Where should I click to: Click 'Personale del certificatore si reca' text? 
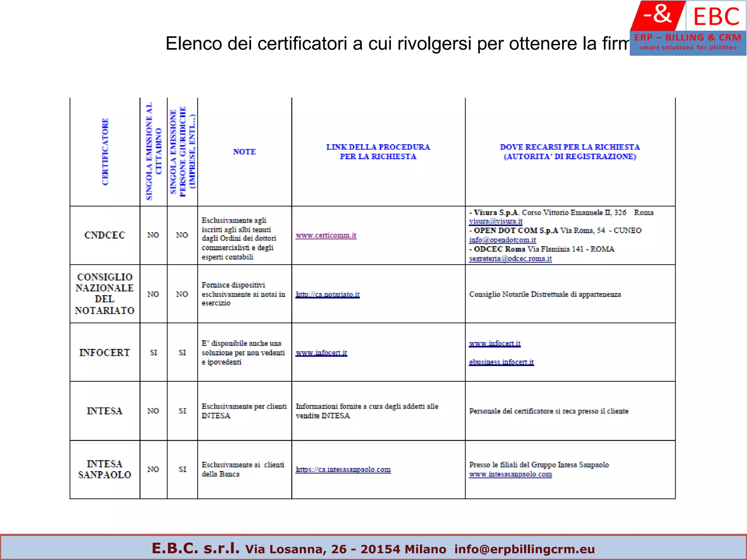click(549, 411)
